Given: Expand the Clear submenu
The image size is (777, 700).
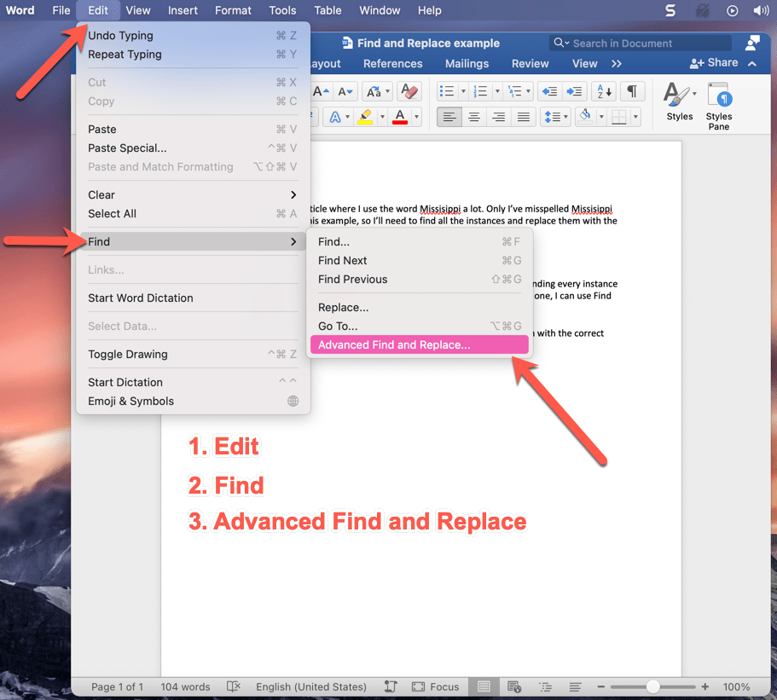Looking at the screenshot, I should pyautogui.click(x=192, y=194).
